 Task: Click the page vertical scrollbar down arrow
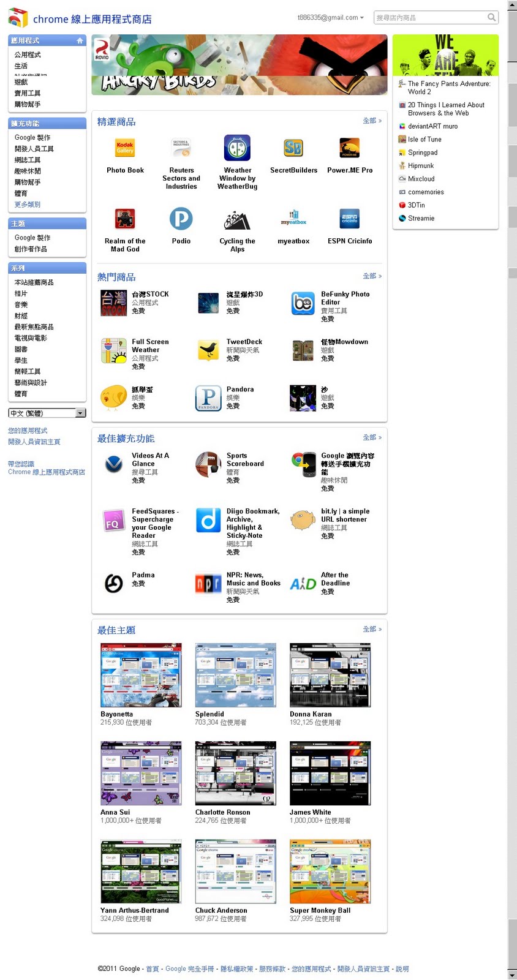[512, 974]
